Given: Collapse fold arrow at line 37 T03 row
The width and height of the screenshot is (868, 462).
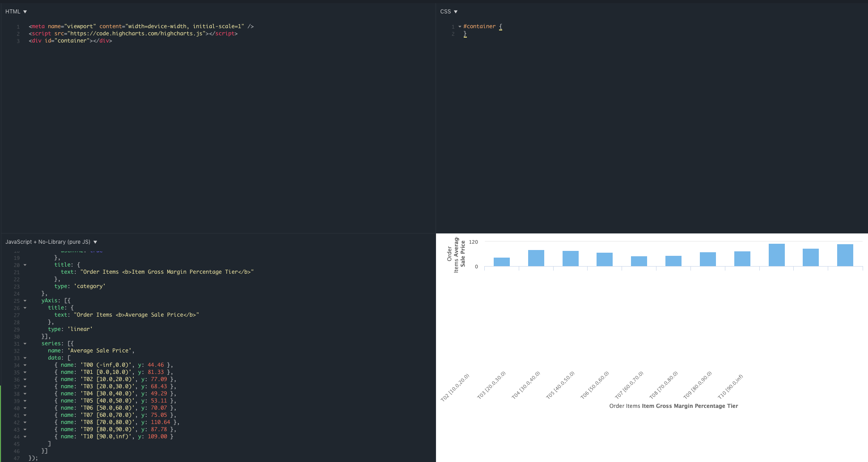Looking at the screenshot, I should [25, 387].
